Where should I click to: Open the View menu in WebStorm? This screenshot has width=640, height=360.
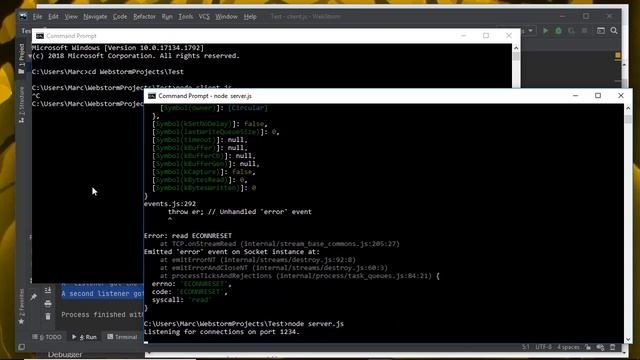pyautogui.click(x=71, y=17)
